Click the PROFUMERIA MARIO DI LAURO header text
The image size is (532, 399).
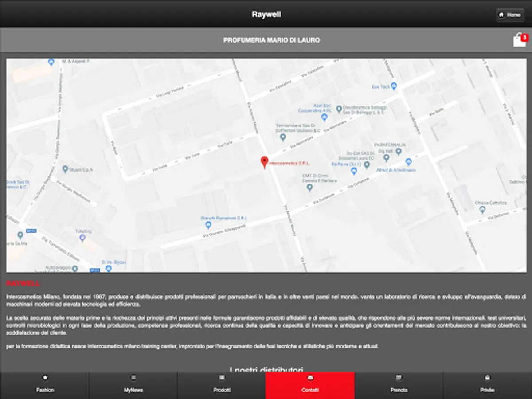tap(271, 40)
